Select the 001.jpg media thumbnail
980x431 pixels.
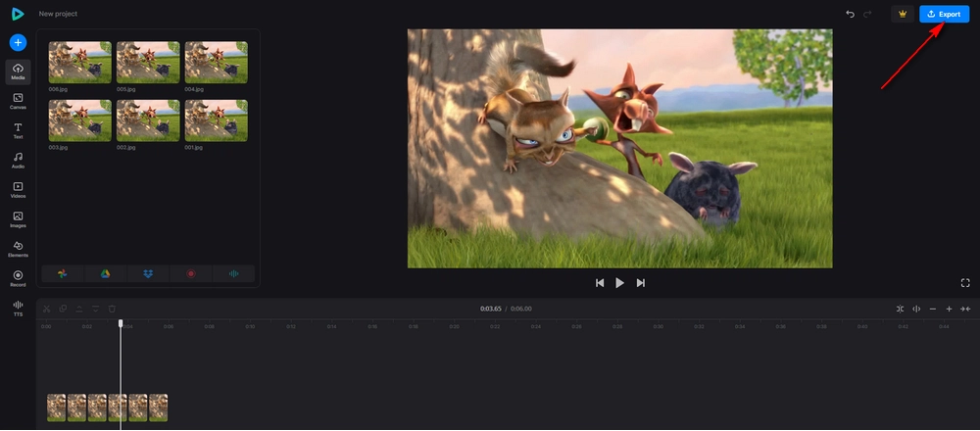[217, 120]
